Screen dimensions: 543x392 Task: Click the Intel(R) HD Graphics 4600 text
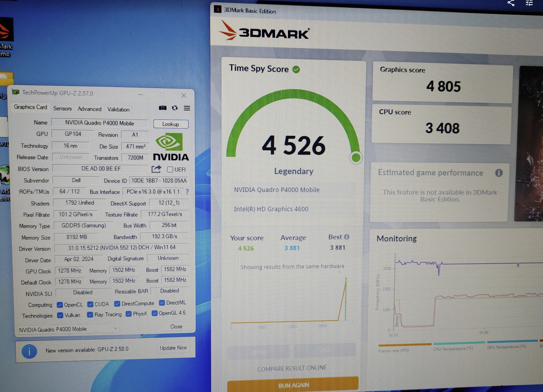click(x=271, y=209)
